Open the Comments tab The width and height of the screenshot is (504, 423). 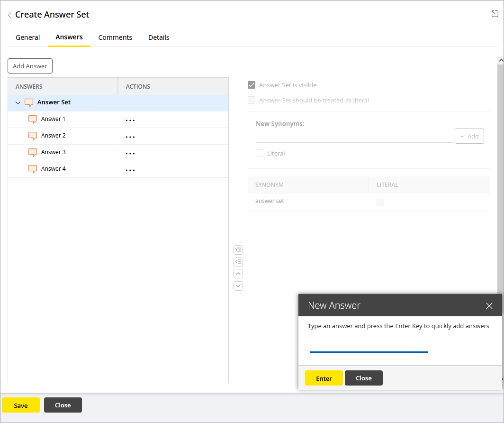click(115, 37)
